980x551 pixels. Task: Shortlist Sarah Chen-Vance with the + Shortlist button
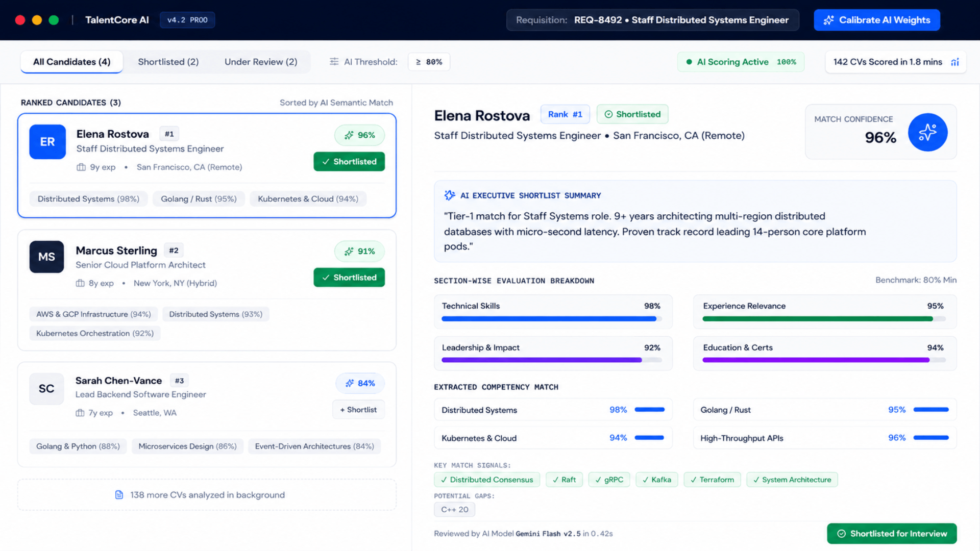click(358, 410)
